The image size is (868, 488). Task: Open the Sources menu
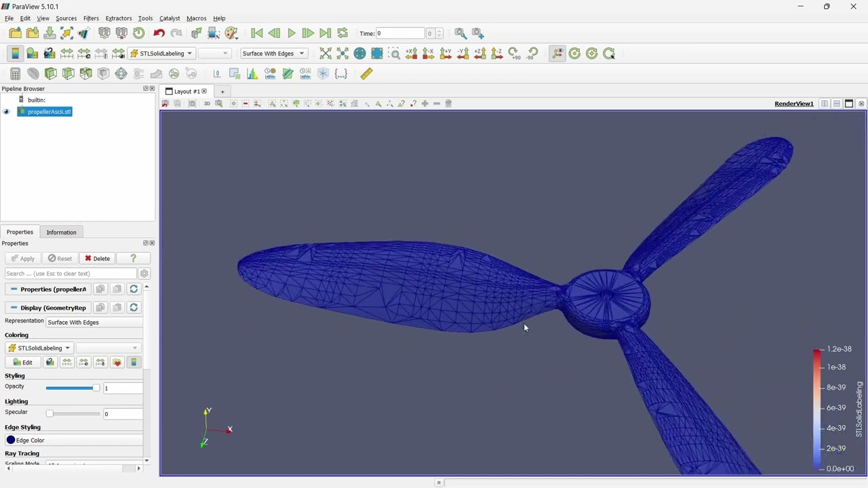pos(66,18)
